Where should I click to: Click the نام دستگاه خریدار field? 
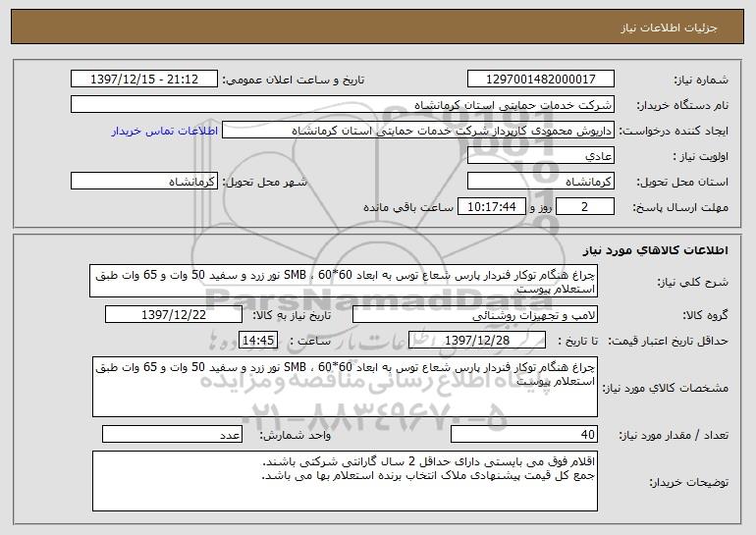[343, 105]
